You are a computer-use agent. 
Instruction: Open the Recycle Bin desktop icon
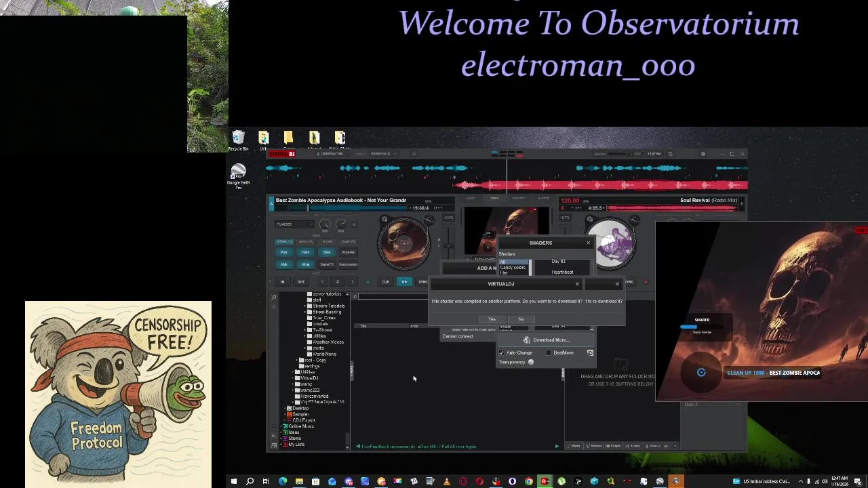238,141
